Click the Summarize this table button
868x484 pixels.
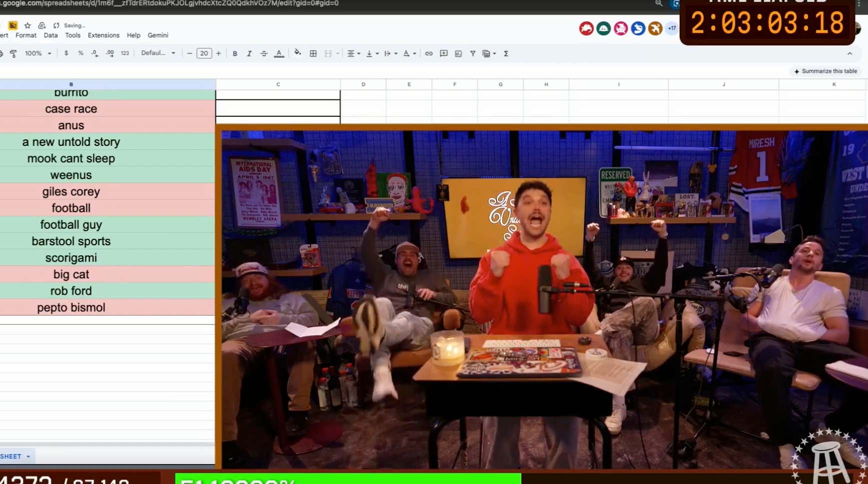tap(826, 71)
